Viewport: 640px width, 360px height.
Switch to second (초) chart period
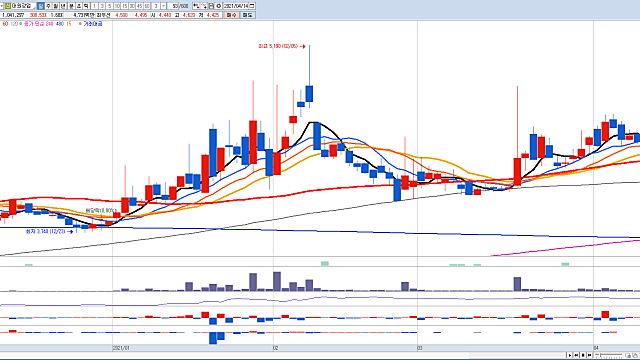coord(79,6)
